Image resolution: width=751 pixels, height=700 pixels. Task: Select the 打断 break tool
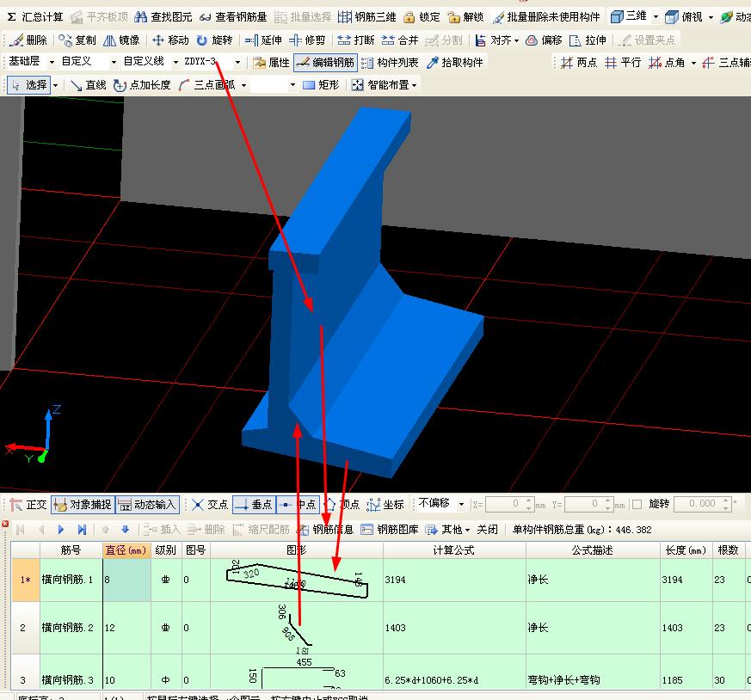(356, 40)
